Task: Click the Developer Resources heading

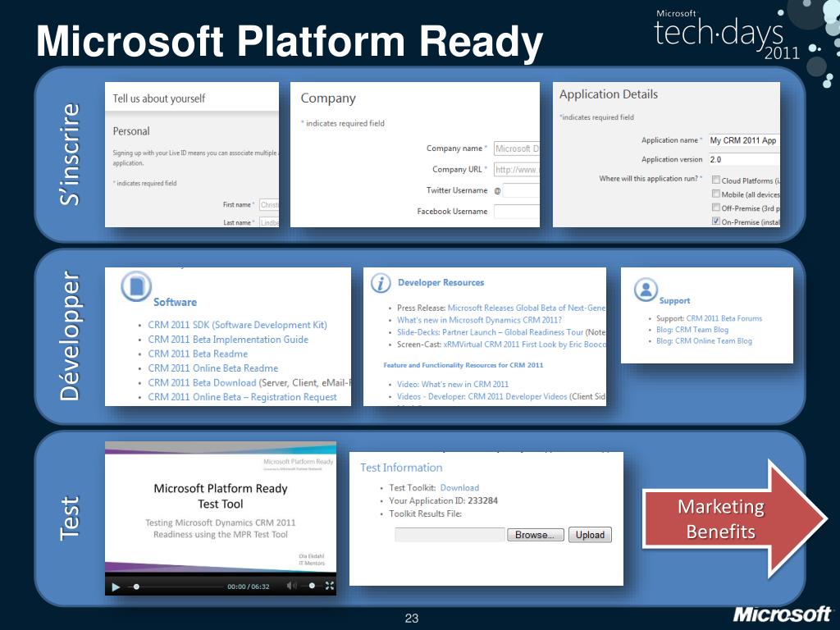Action: (x=441, y=282)
